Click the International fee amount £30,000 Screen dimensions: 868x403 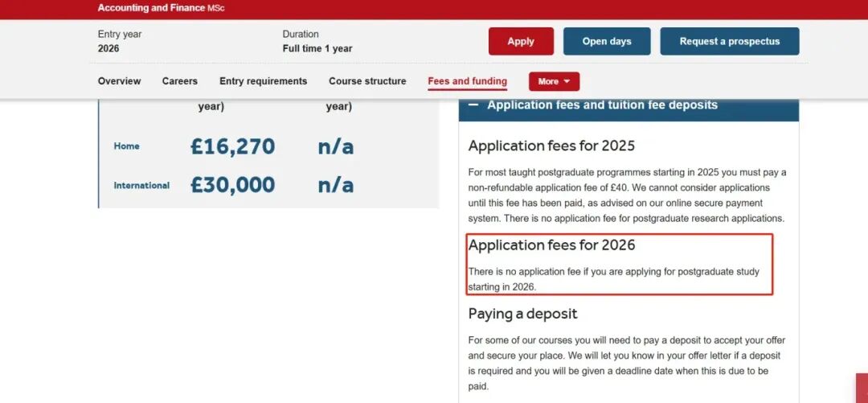pyautogui.click(x=232, y=185)
